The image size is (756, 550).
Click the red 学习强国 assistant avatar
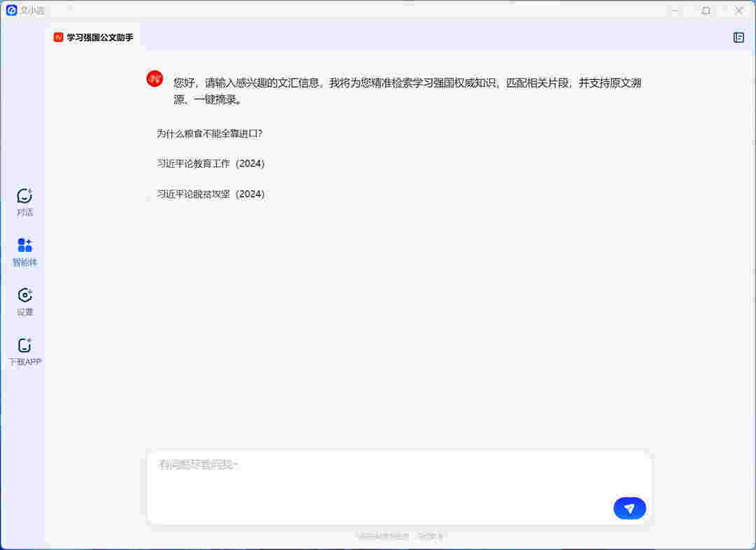[155, 78]
